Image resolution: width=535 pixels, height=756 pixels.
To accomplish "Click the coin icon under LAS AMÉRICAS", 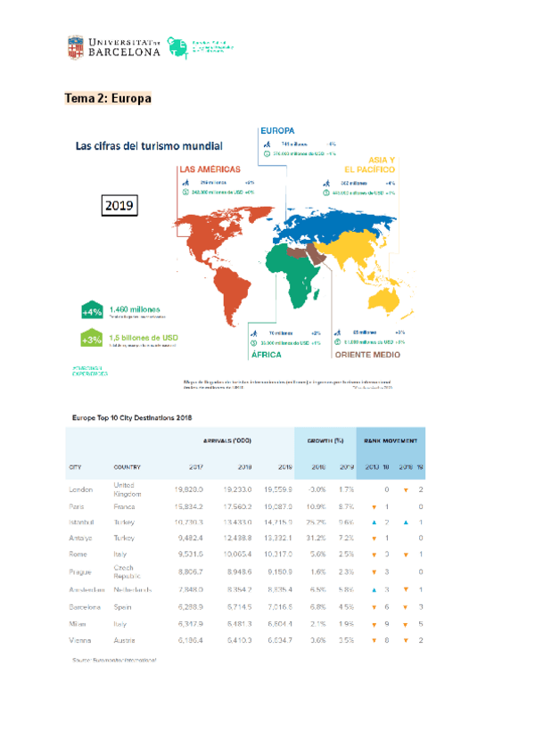I will click(x=185, y=192).
